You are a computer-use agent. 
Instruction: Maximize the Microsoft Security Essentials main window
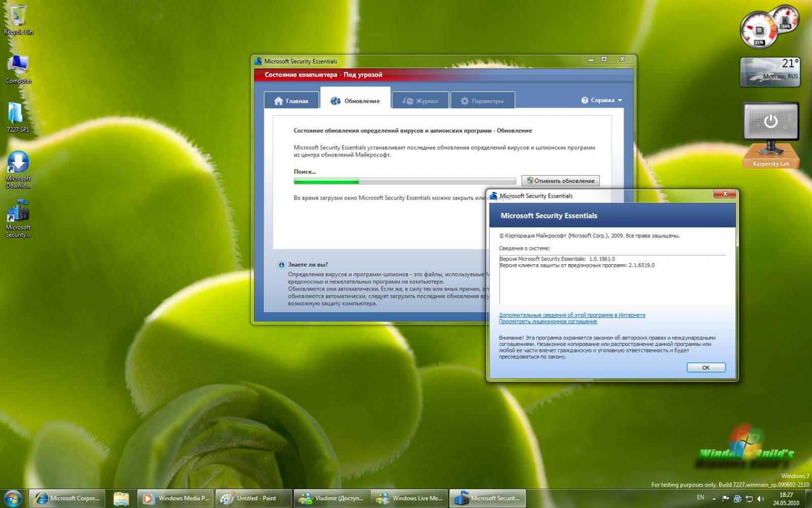click(x=604, y=59)
